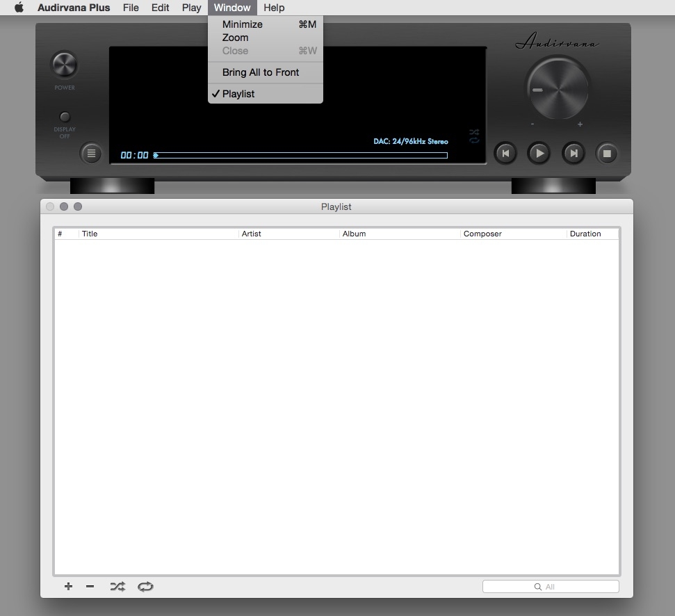The height and width of the screenshot is (616, 675).
Task: Click the search magnifier icon
Action: [537, 587]
